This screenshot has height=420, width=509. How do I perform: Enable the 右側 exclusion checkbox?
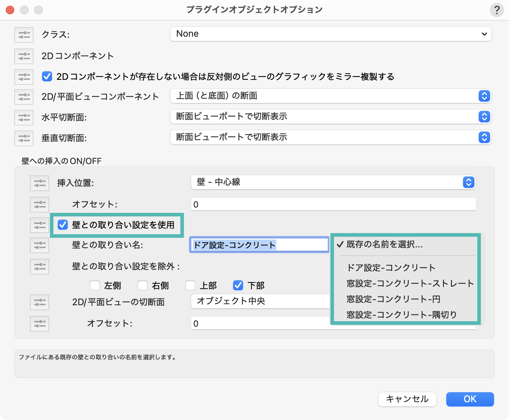143,285
